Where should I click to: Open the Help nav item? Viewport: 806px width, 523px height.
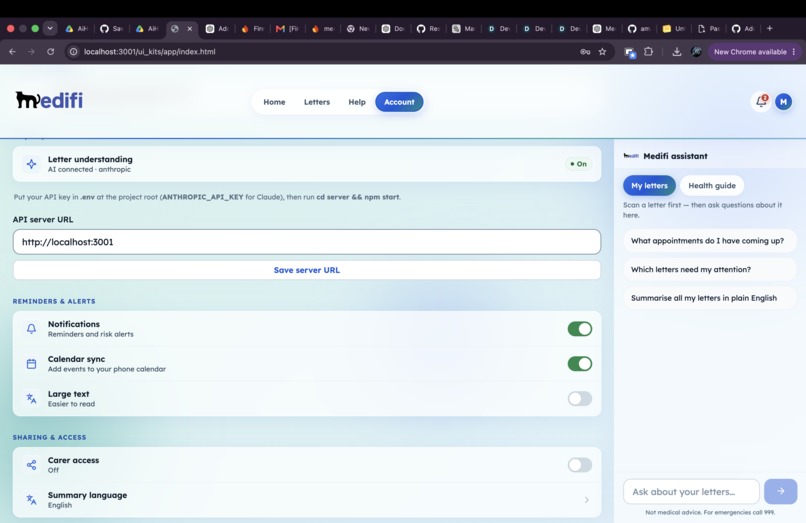(x=357, y=102)
